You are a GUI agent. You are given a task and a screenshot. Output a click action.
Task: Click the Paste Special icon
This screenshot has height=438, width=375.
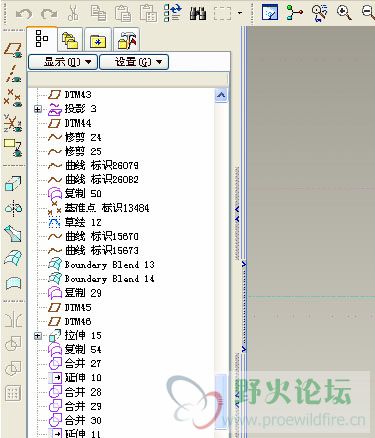point(148,13)
